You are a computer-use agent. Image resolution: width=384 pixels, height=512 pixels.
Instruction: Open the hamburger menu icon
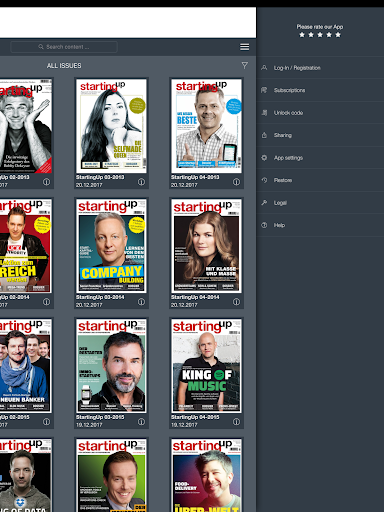coord(244,47)
